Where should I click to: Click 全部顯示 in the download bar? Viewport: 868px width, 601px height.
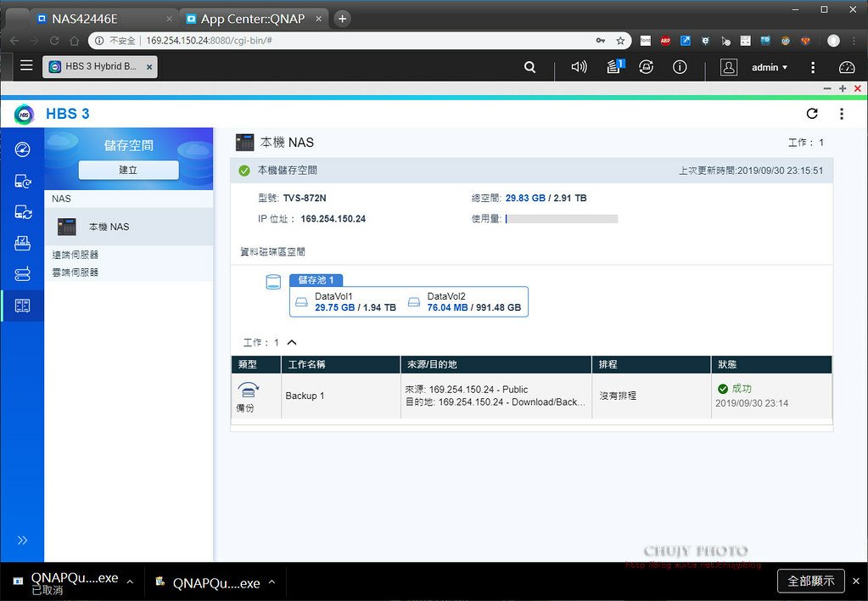point(810,581)
